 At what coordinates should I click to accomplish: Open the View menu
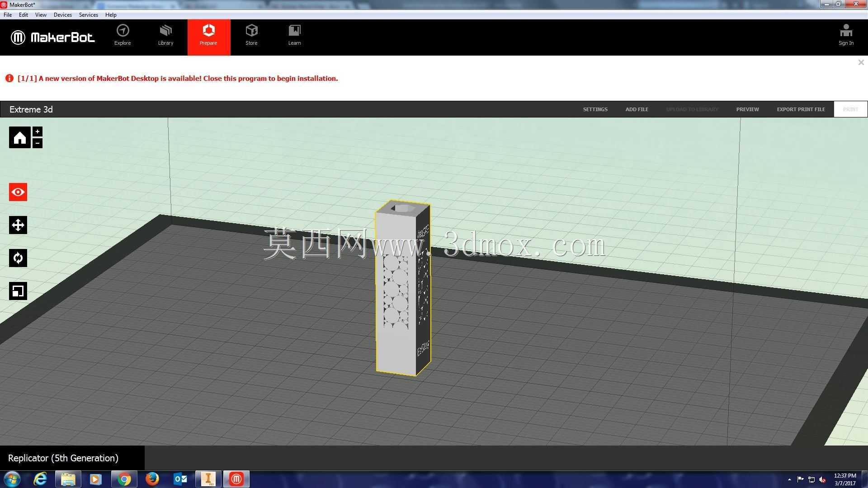coord(41,15)
